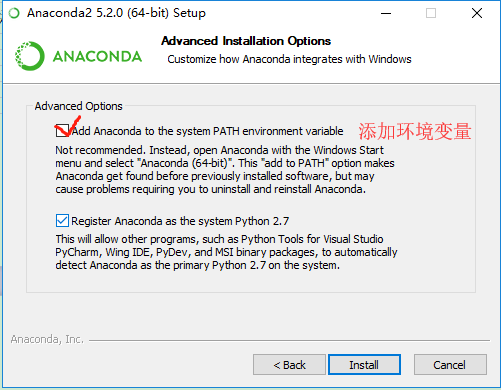Uncheck Register Anaconda as system Python 2.7
Viewport: 501px width, 390px height.
(x=62, y=221)
